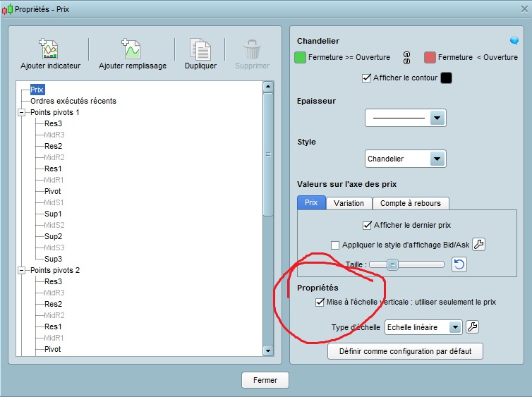Open the Echelle linéaire dropdown
Viewport: 532px width, 397px height.
click(x=423, y=327)
